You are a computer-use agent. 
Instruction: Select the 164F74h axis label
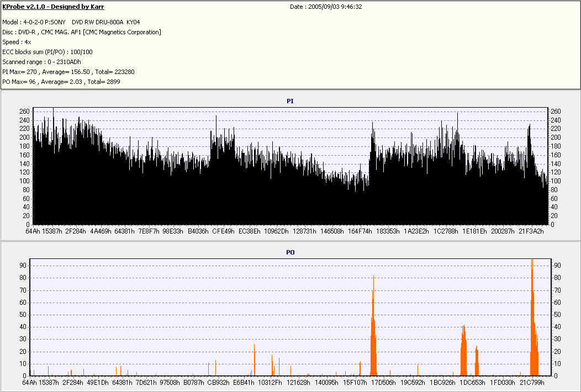coord(360,231)
